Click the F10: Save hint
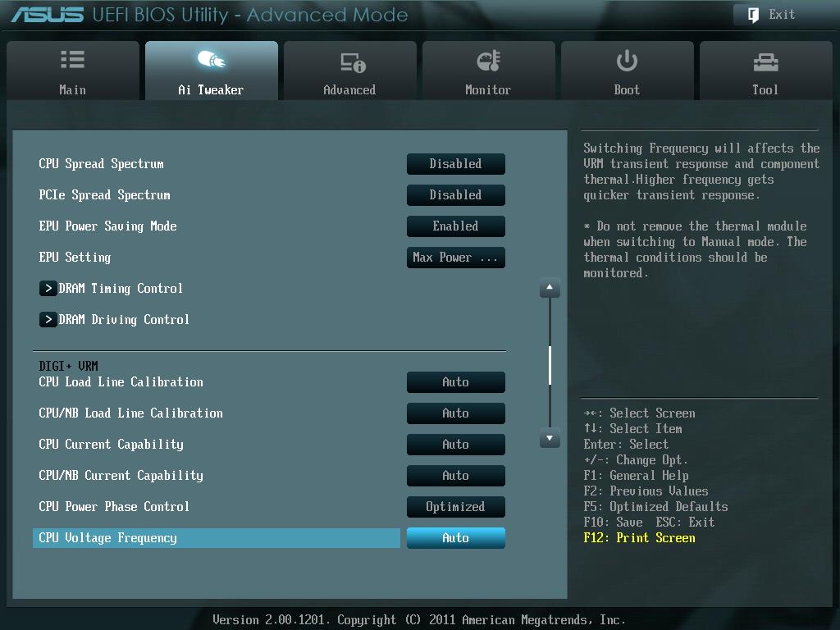 coord(613,523)
